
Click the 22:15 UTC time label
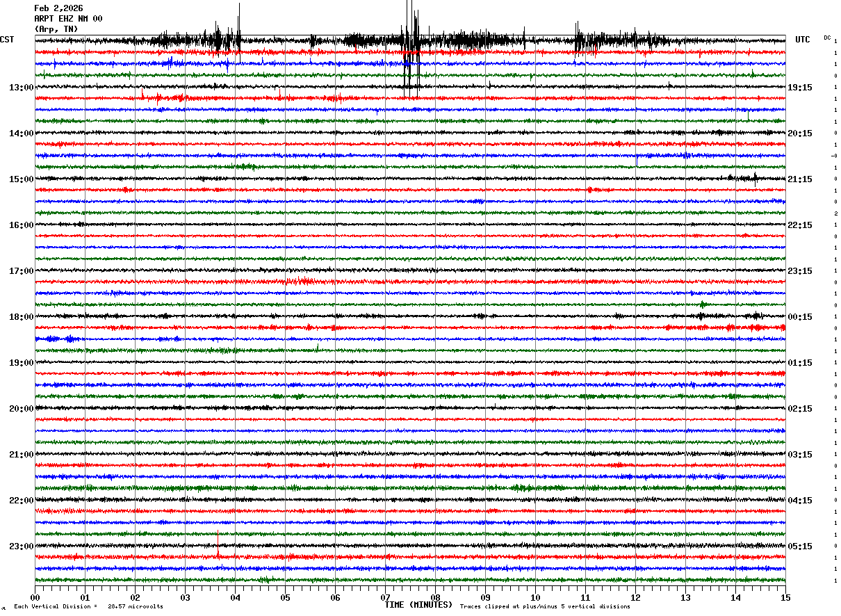pyautogui.click(x=800, y=225)
